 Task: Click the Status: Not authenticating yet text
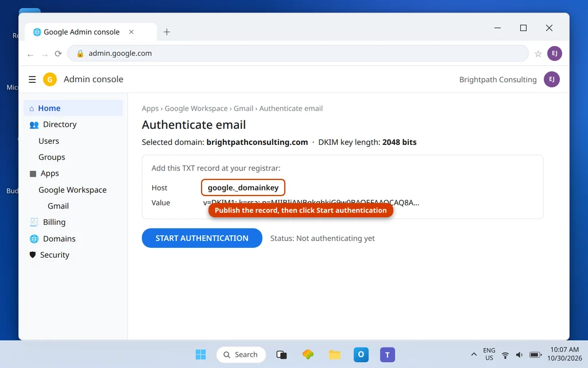pos(322,238)
